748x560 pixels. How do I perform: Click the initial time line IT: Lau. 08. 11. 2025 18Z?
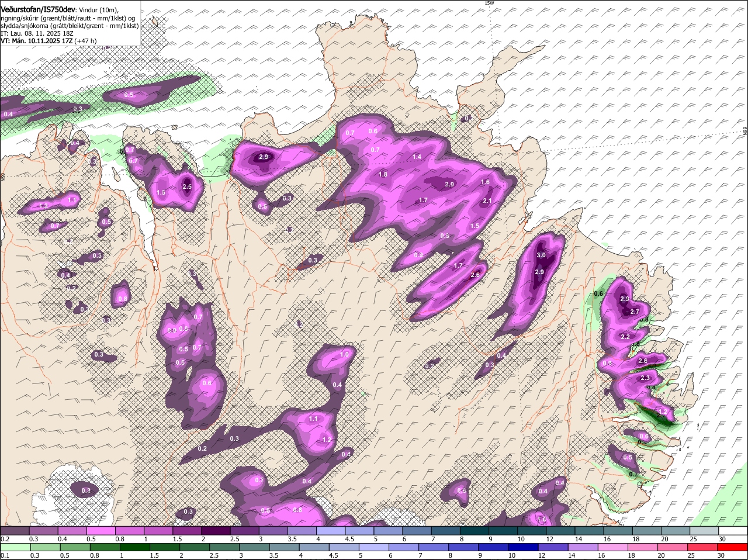37,33
